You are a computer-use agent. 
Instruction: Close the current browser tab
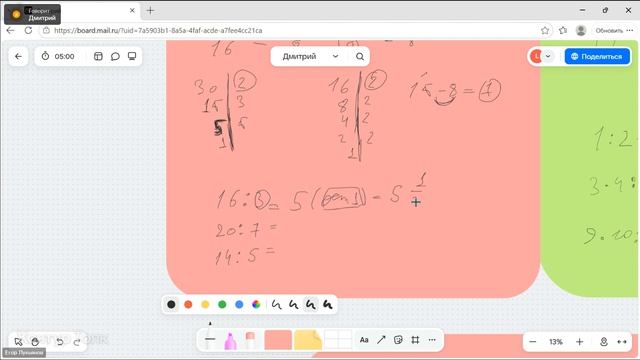tap(132, 11)
